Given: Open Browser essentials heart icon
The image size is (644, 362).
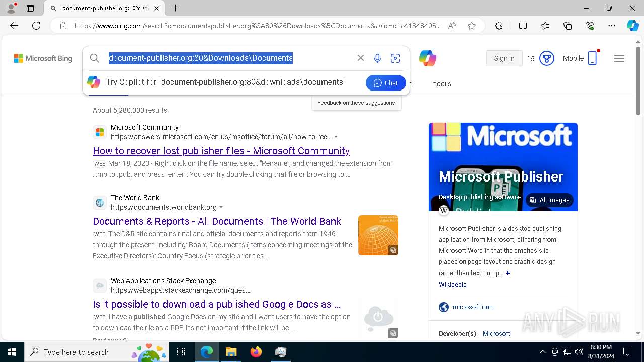Looking at the screenshot, I should tap(590, 26).
